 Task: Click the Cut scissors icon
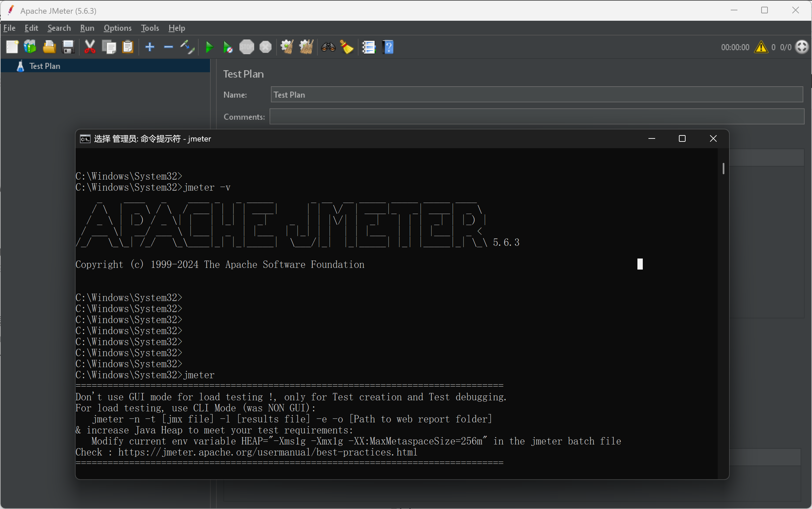(x=90, y=47)
